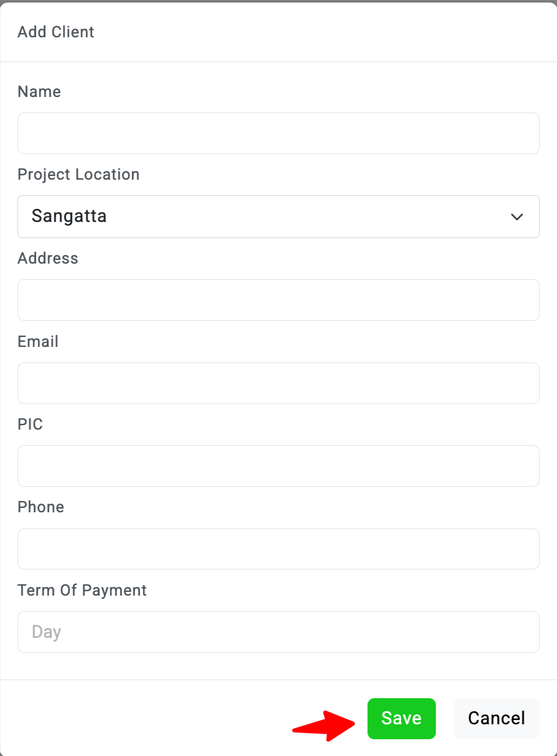Open the Sangatta location dropdown
The height and width of the screenshot is (756, 557).
278,216
